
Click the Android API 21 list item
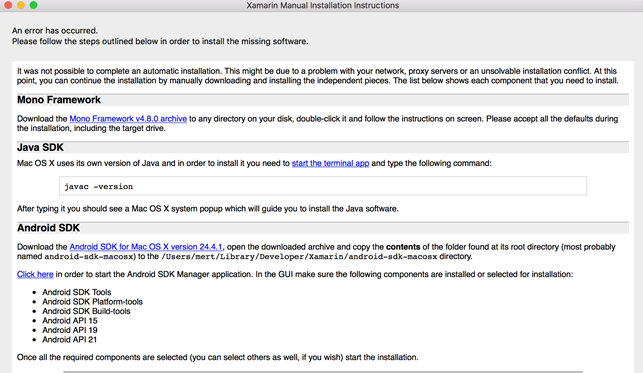[69, 339]
